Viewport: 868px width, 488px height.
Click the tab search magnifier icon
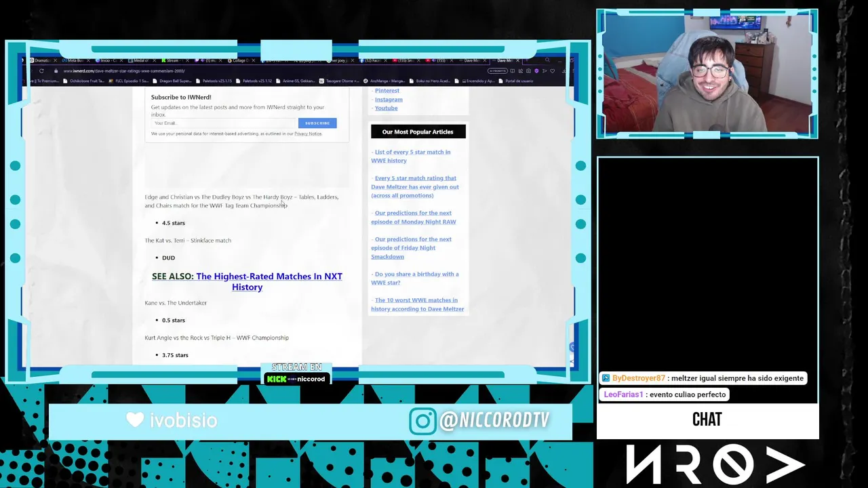click(547, 60)
